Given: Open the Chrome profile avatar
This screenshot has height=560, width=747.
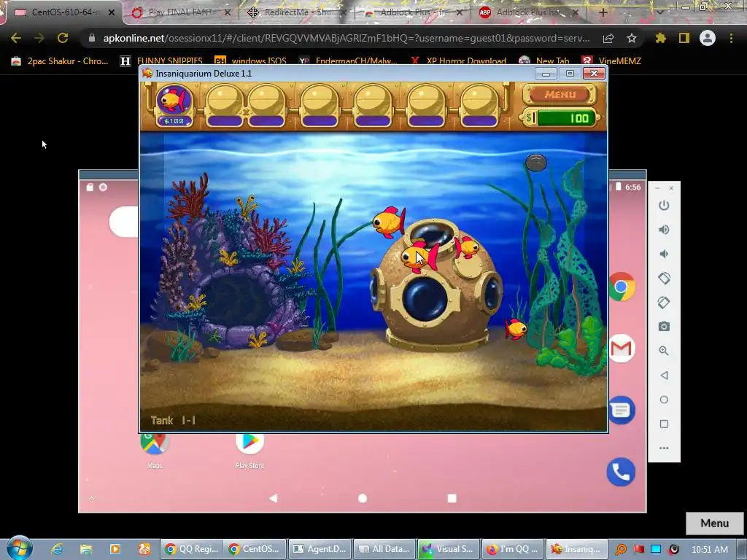Looking at the screenshot, I should [x=708, y=38].
